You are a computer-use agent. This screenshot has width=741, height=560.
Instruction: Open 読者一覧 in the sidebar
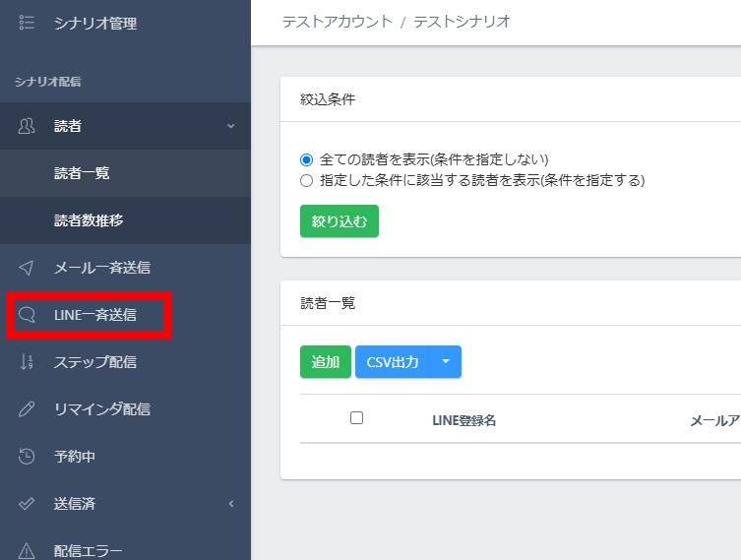pyautogui.click(x=82, y=173)
